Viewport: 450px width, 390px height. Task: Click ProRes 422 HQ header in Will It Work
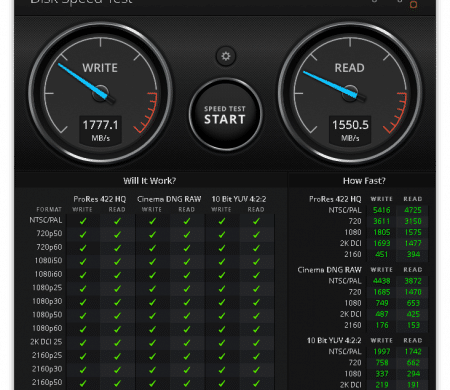100,199
